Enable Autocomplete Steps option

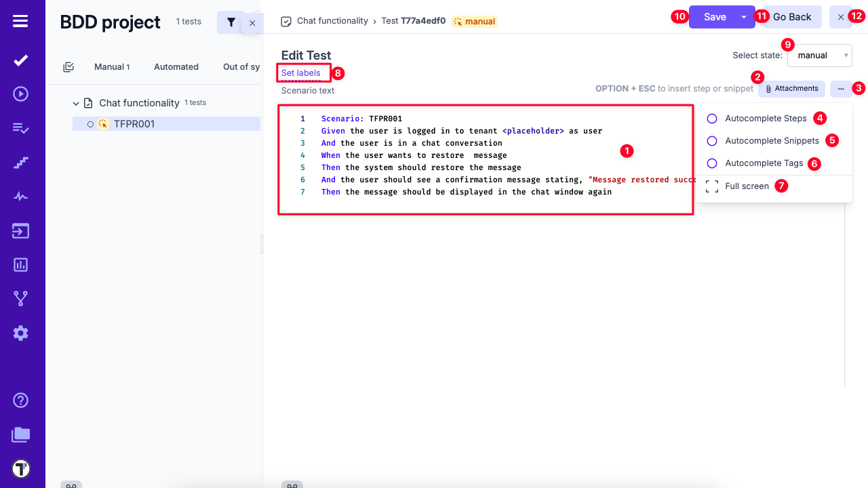[x=712, y=119]
